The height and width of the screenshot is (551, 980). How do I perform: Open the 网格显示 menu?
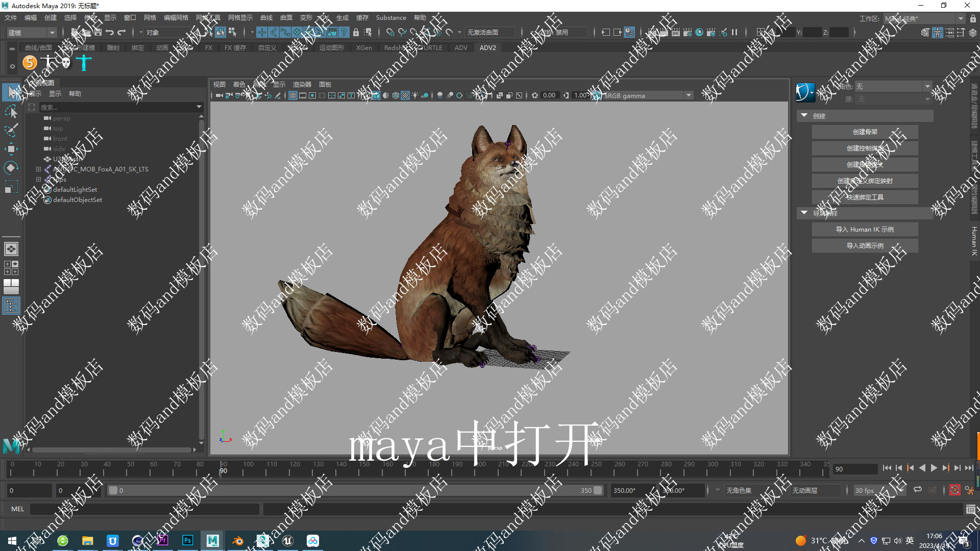pos(240,17)
